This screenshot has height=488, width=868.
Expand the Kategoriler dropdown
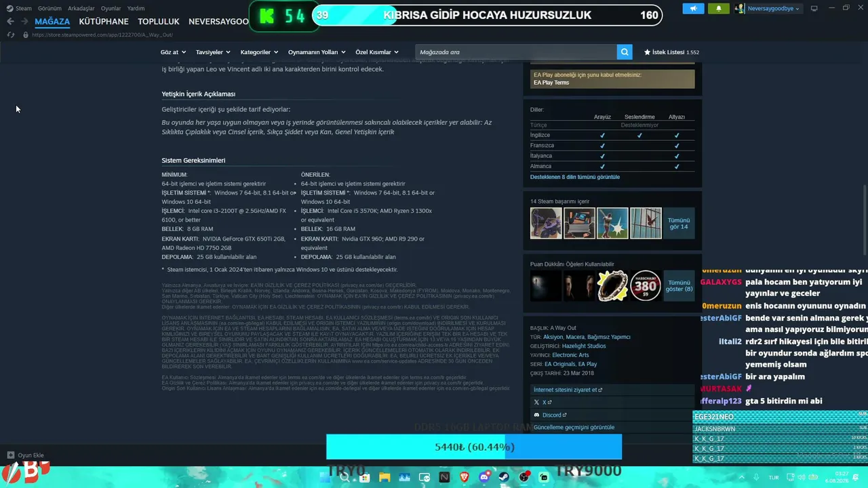[x=259, y=52]
